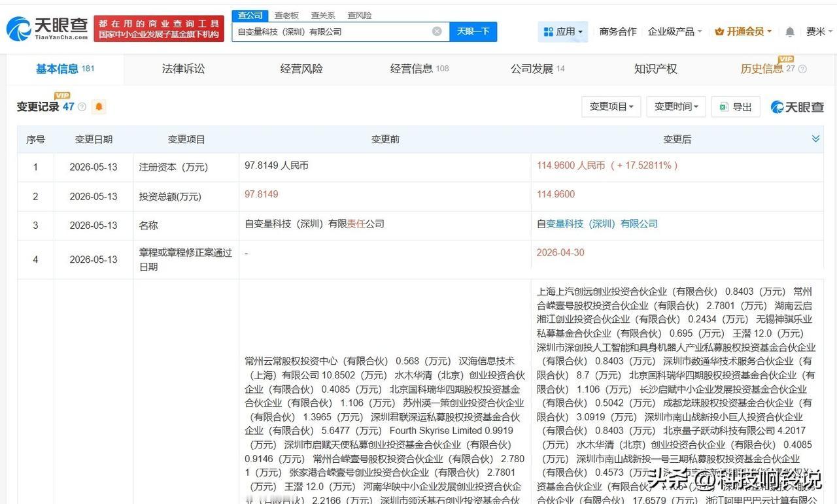The width and height of the screenshot is (837, 504).
Task: Click the TianYanCha logo
Action: click(x=47, y=29)
